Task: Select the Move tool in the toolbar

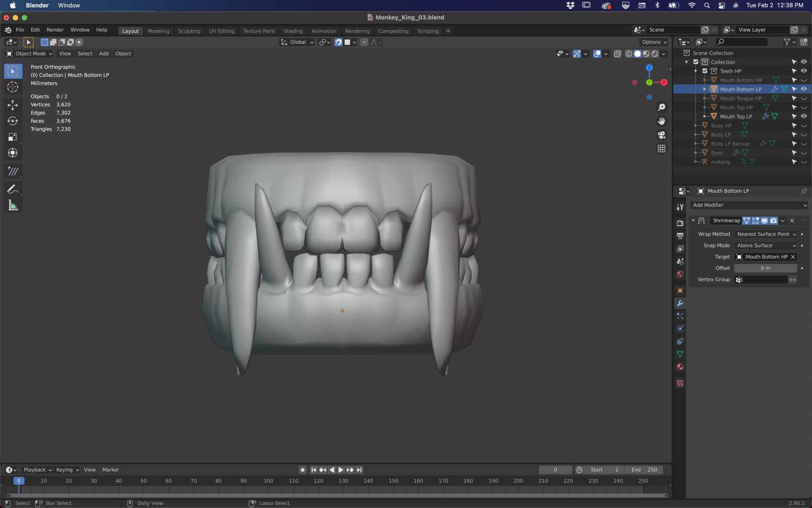Action: (13, 105)
